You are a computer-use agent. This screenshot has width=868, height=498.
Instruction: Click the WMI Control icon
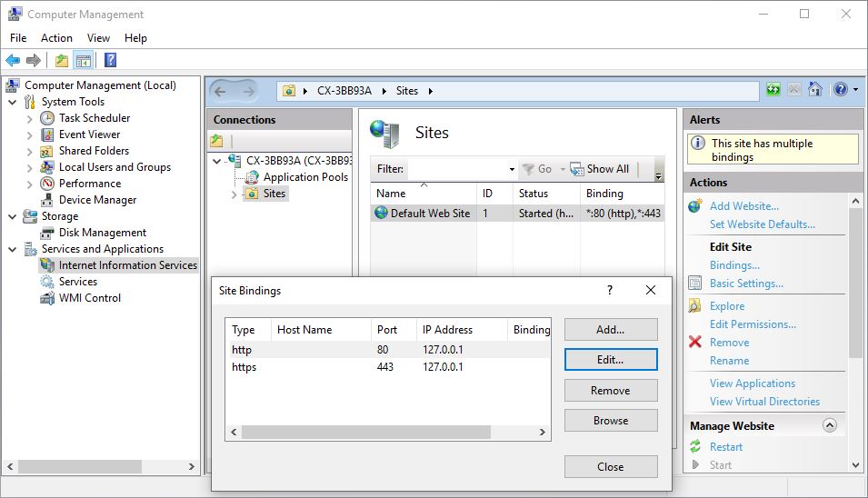click(47, 298)
